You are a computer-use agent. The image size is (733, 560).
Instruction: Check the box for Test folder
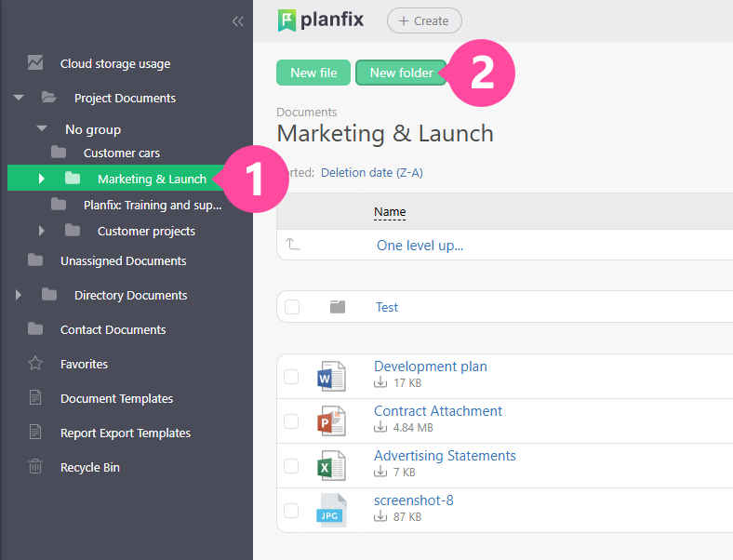click(x=292, y=307)
